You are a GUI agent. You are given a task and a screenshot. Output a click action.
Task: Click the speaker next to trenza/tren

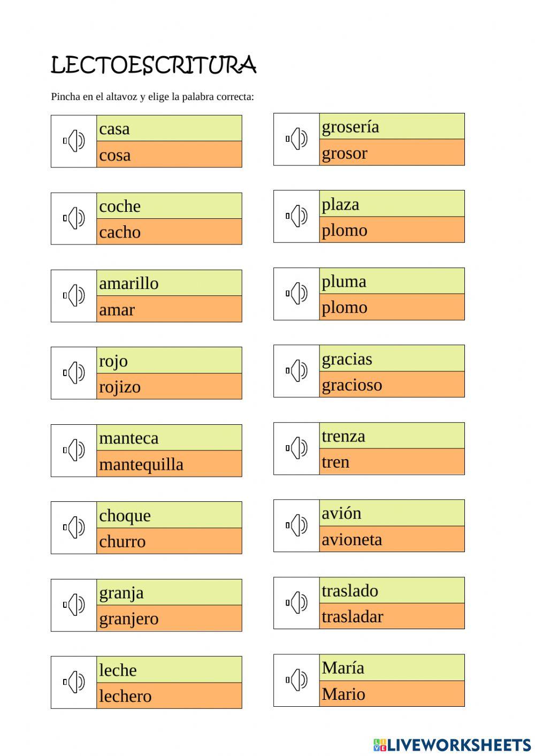[x=296, y=448]
